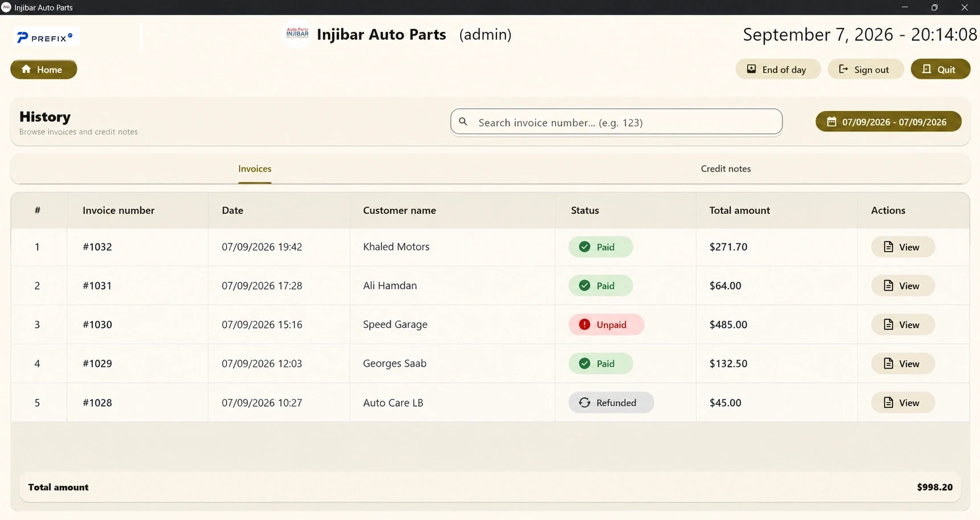Click the amount $271.70
The image size is (980, 520).
click(x=728, y=247)
